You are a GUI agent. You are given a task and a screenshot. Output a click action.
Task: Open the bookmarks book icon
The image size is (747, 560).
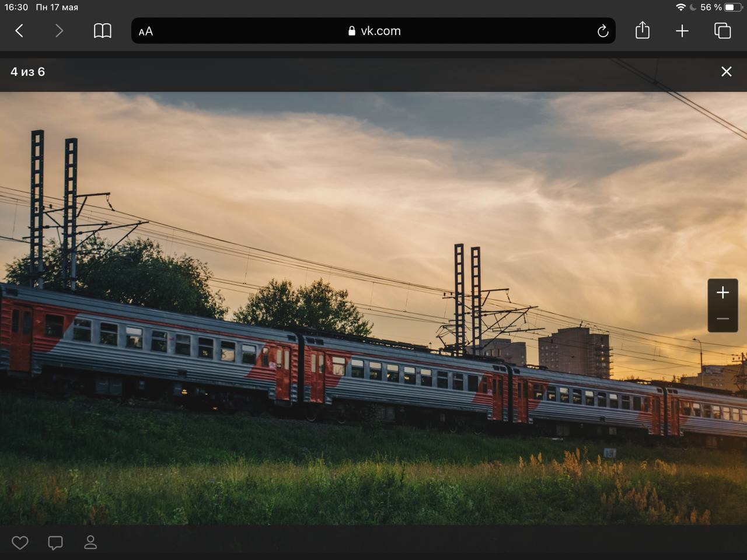pyautogui.click(x=103, y=31)
